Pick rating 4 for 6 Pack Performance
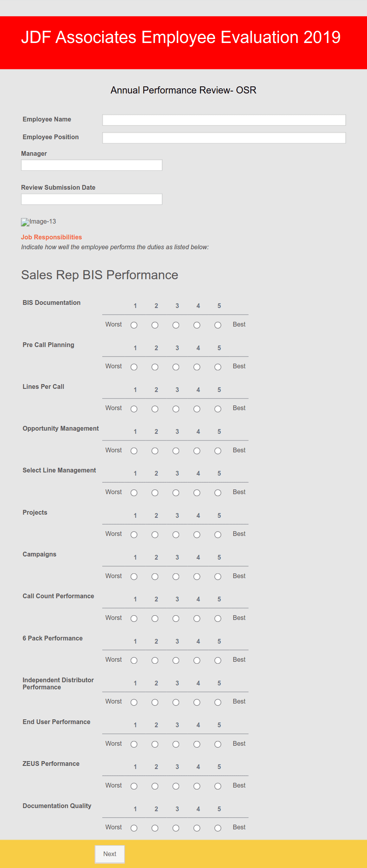The height and width of the screenshot is (868, 367). 197,661
